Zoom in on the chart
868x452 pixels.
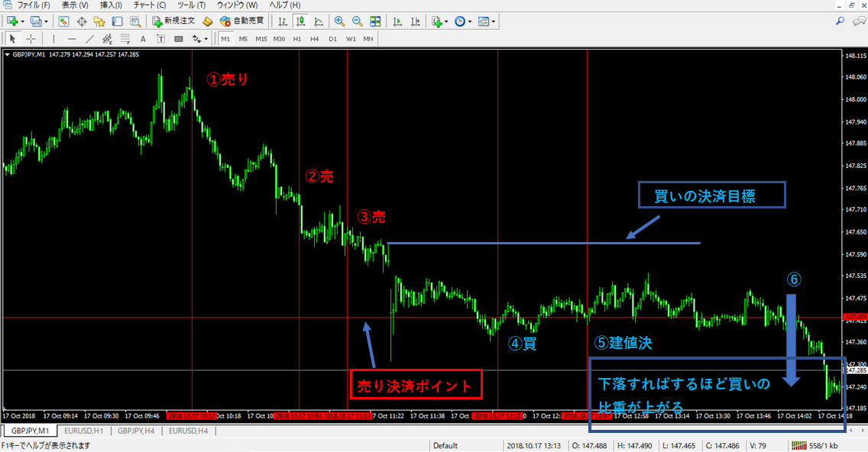click(x=339, y=21)
